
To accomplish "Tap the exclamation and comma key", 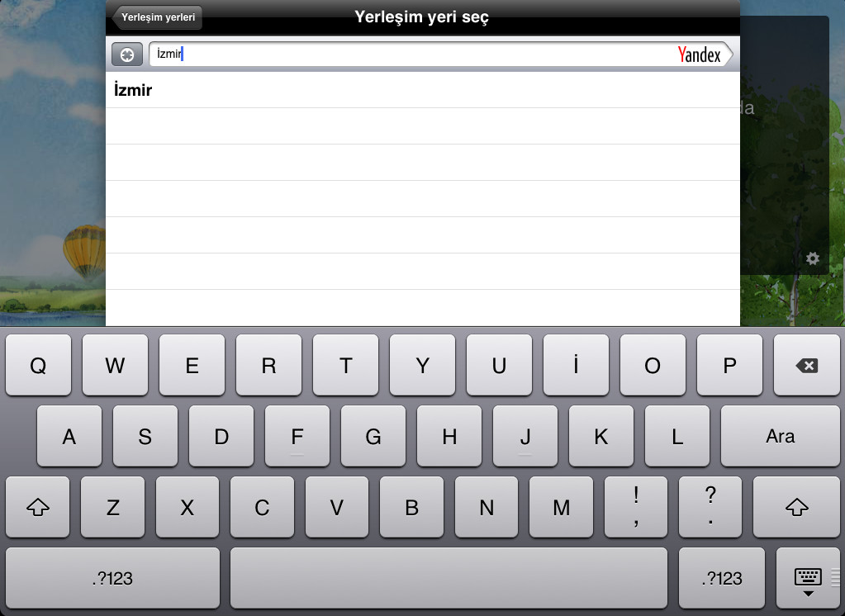I will 636,507.
